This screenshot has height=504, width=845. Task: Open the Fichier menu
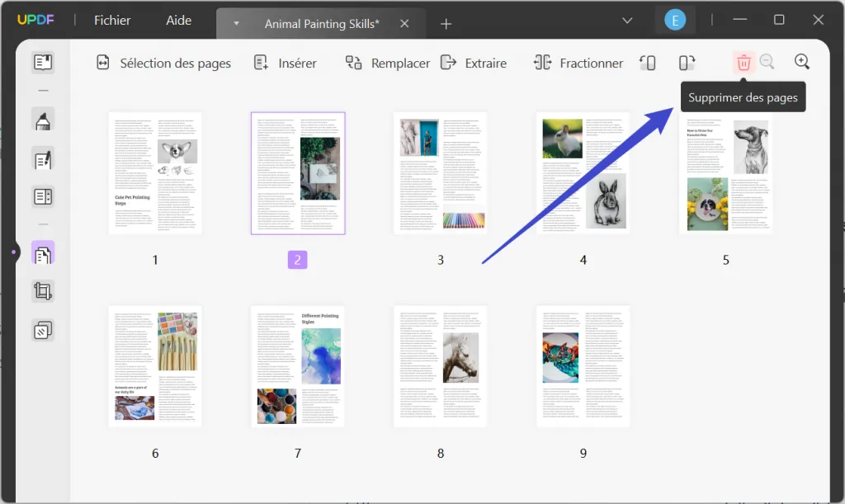[111, 20]
